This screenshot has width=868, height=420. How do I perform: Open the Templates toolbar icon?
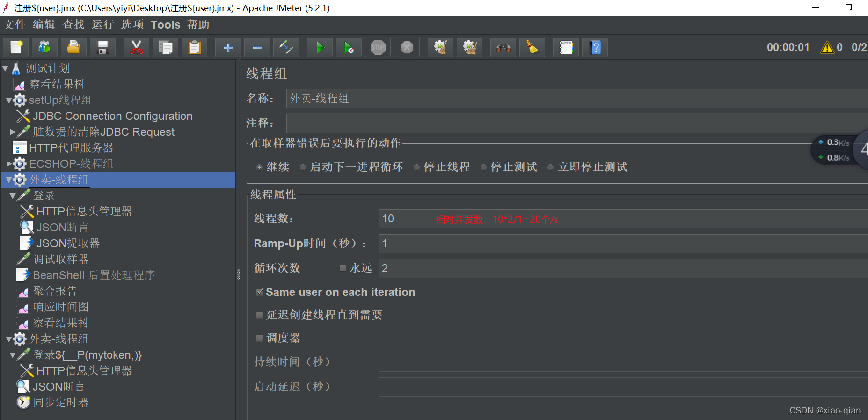point(45,47)
